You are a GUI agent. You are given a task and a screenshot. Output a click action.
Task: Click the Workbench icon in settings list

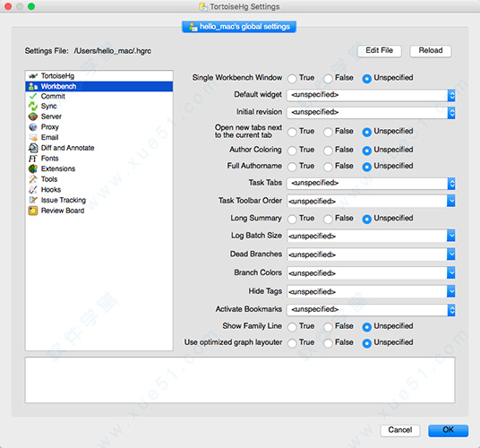[x=33, y=86]
